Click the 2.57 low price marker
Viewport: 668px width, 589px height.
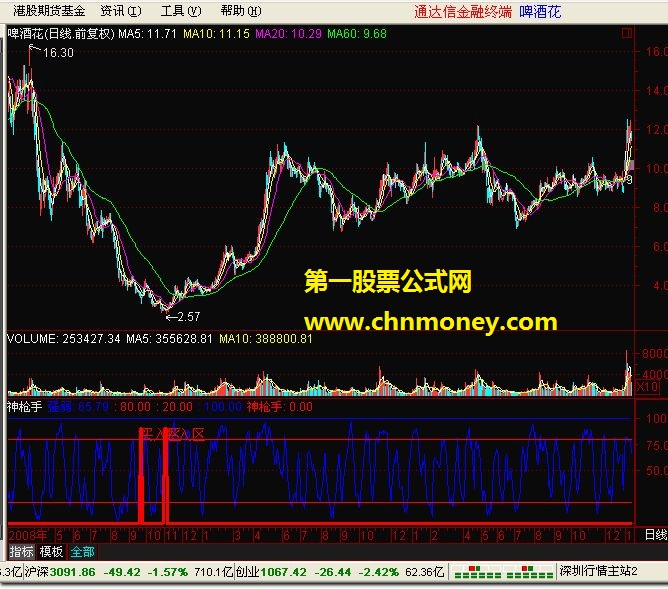[x=189, y=317]
